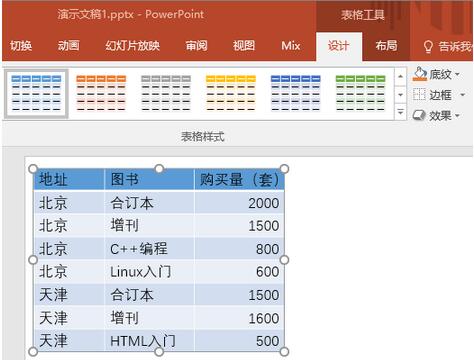The height and width of the screenshot is (360, 474).
Task: Open the 审阅 ribbon tab
Action: [197, 46]
